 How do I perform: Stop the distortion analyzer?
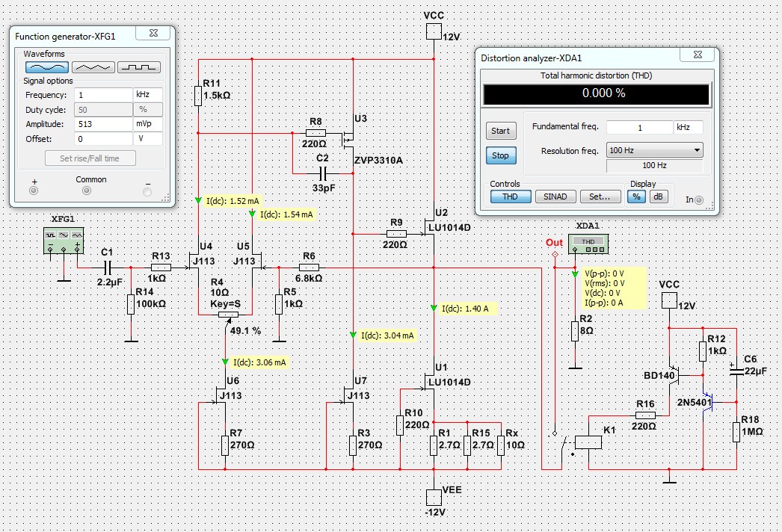(x=501, y=155)
